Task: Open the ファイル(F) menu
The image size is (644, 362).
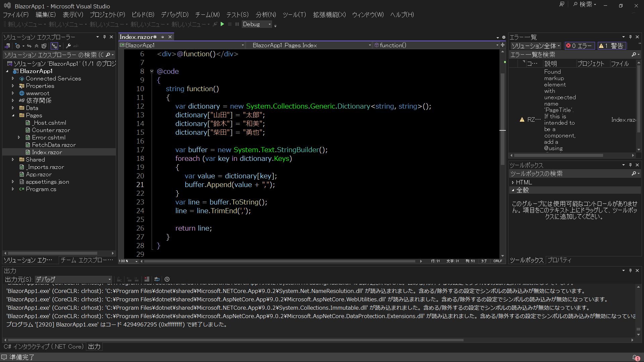Action: point(16,15)
